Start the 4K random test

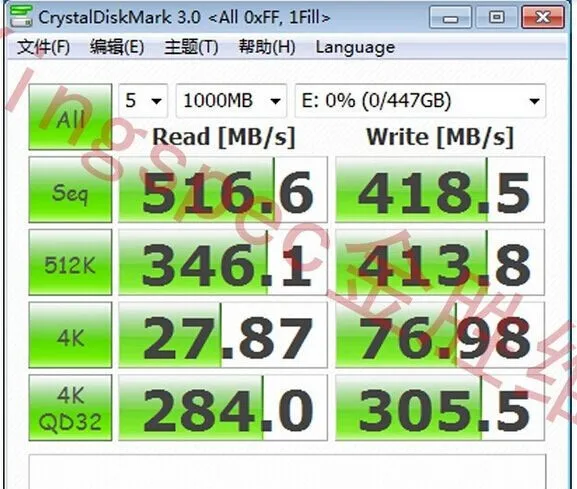pos(70,335)
